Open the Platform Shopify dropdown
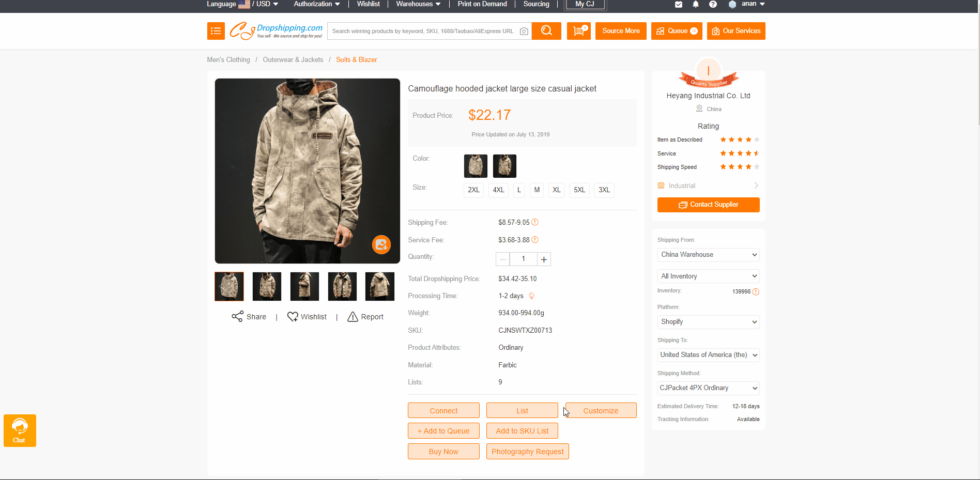The image size is (980, 480). (x=708, y=322)
